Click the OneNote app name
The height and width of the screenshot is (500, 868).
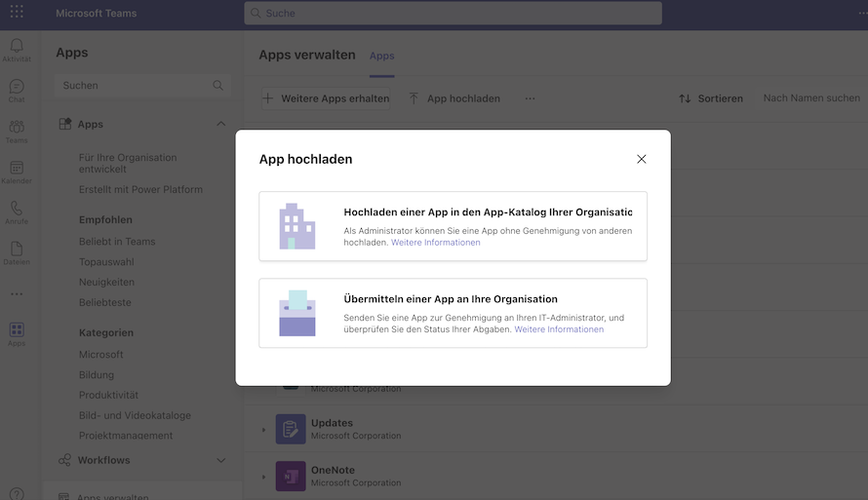[333, 470]
